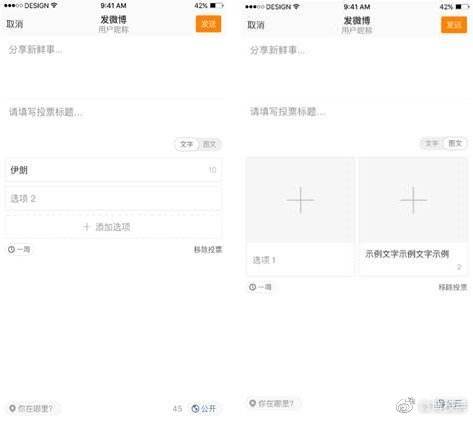Tap 你在哪里? location in right screen
Screen dimensions: 473x421
(272, 404)
